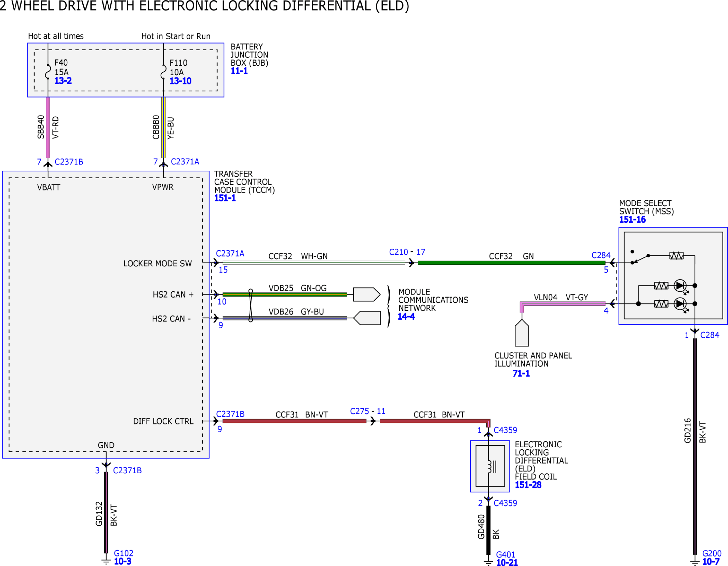Click the Cluster and Panel Illumination arrow symbol
The image size is (728, 566).
coord(522,333)
